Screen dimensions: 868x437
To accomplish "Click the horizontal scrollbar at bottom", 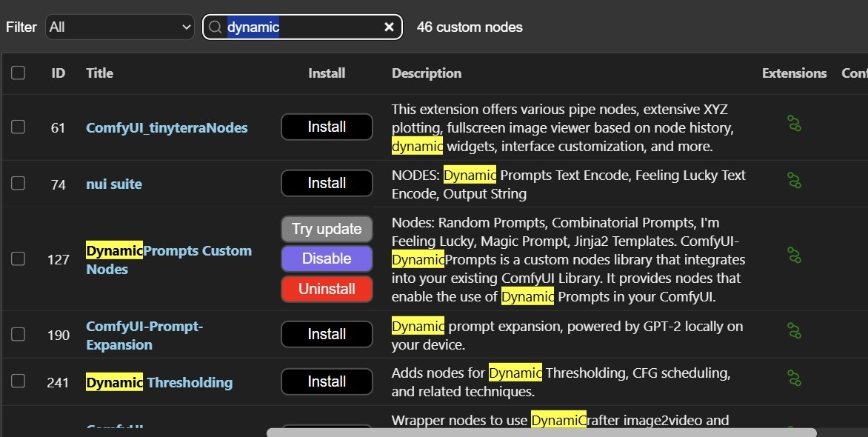I will click(x=541, y=433).
